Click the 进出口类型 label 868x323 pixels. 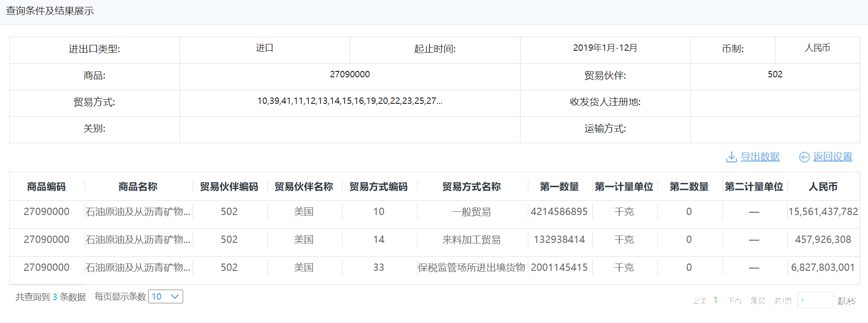point(94,49)
